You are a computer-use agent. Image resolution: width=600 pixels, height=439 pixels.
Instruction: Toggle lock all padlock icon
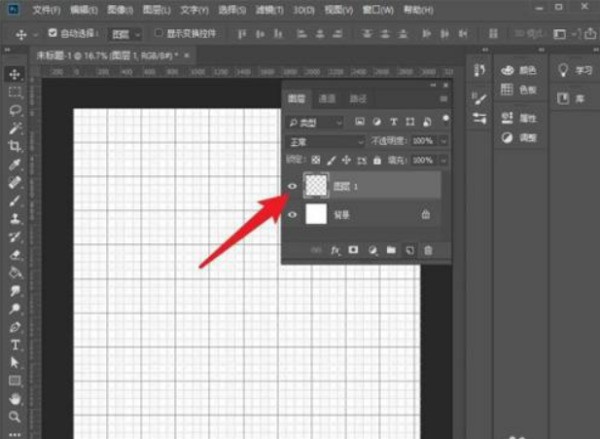(377, 160)
